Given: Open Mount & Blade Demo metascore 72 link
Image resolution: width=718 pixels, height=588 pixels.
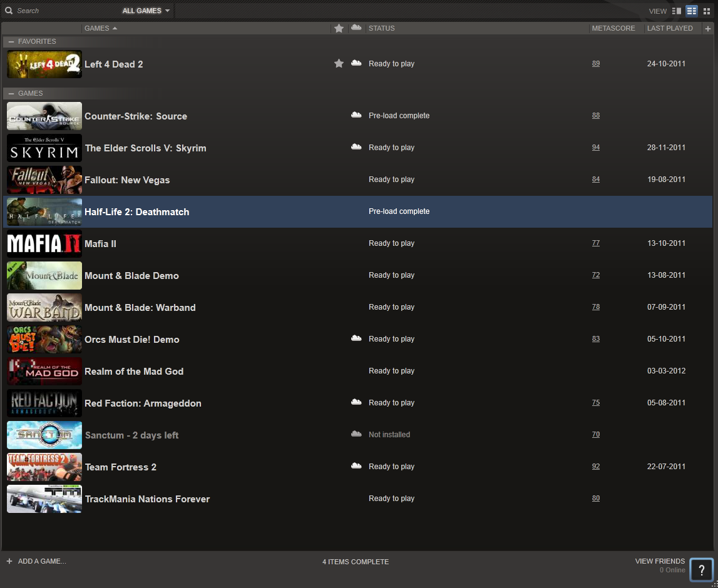Looking at the screenshot, I should click(x=596, y=275).
